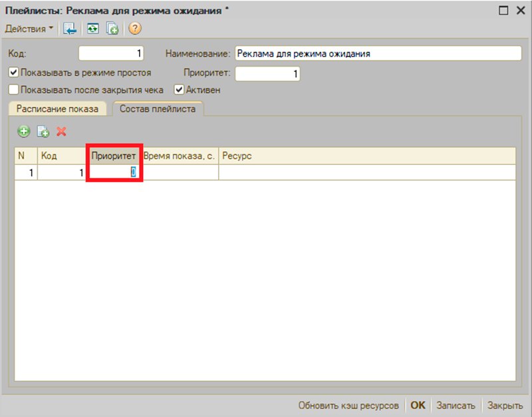Click the Ресурс cell in row 1
The height and width of the screenshot is (417, 532).
point(367,173)
